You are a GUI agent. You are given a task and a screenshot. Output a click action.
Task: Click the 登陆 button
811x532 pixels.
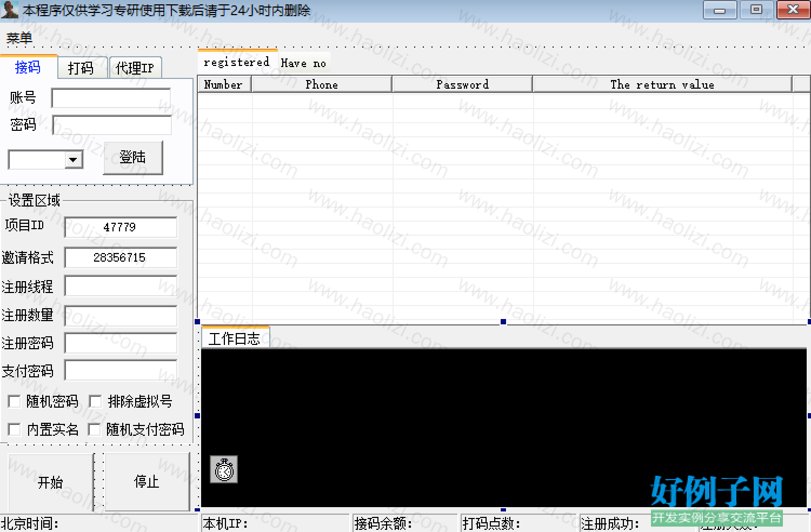click(133, 157)
